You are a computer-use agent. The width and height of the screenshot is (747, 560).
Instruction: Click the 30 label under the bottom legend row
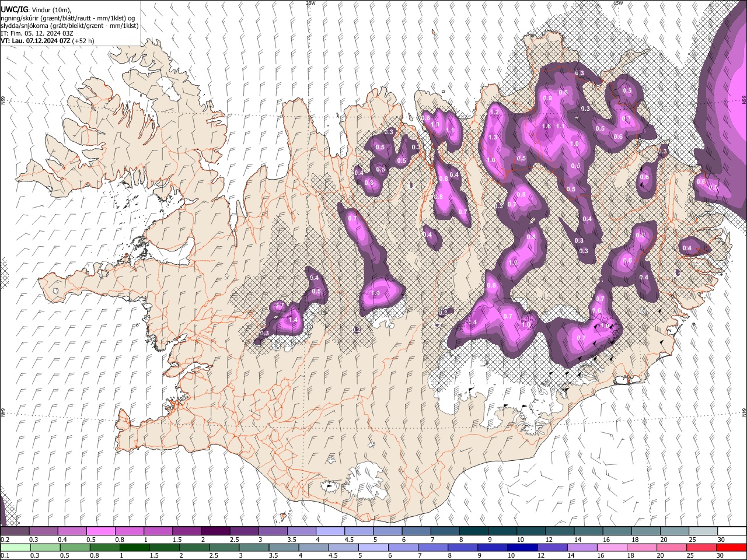pyautogui.click(x=720, y=555)
